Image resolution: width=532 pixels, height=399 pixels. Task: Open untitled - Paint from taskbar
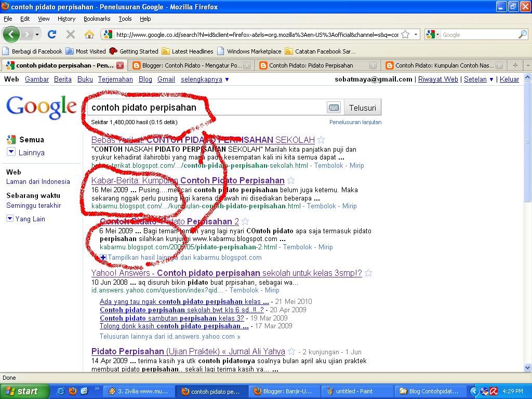click(357, 391)
